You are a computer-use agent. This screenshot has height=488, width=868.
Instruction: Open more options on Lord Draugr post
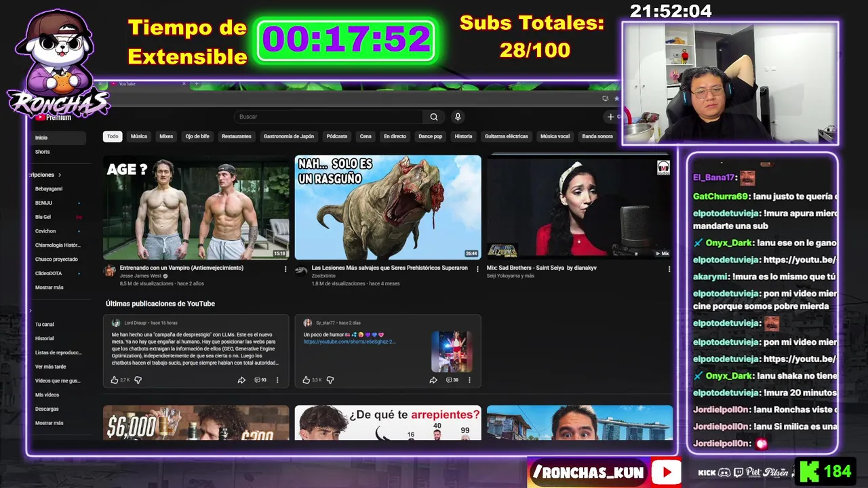pos(277,380)
